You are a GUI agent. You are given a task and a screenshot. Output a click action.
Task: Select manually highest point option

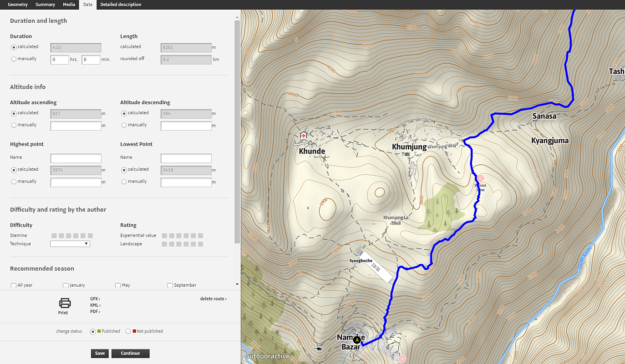point(14,182)
